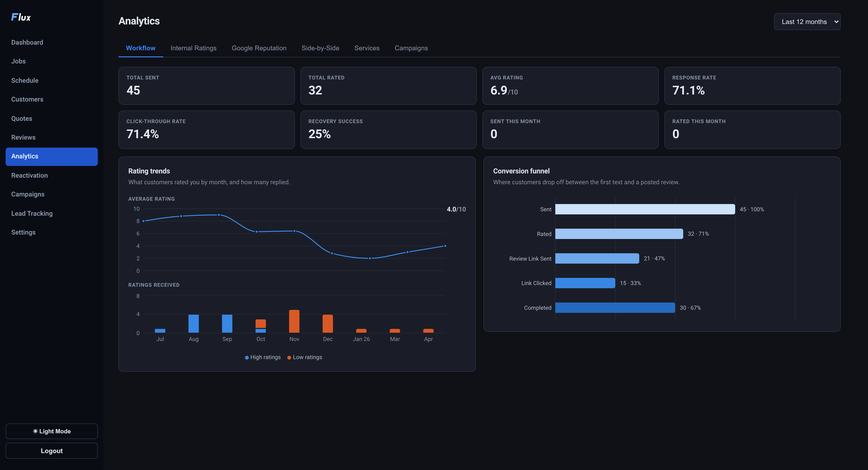The height and width of the screenshot is (470, 868).
Task: Open the Services tab
Action: (x=367, y=48)
